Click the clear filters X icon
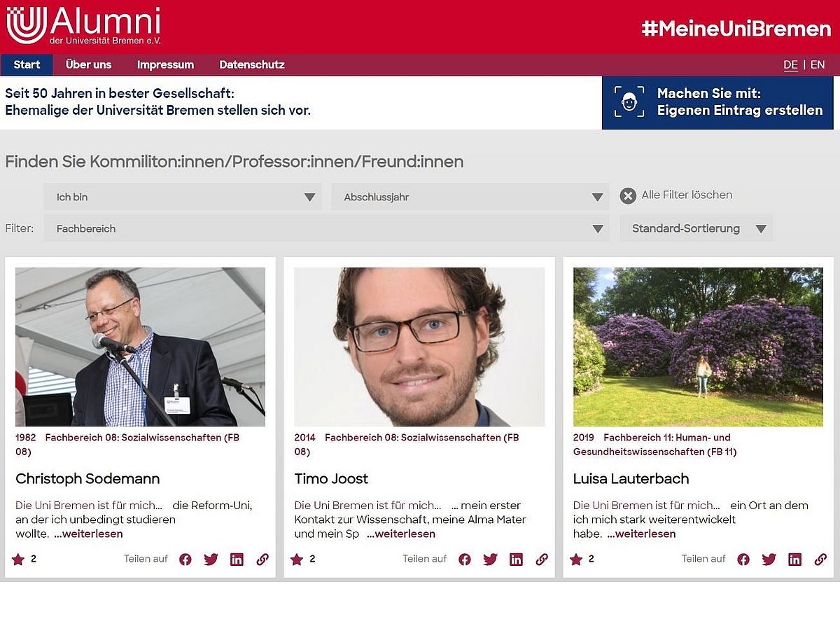840x631 pixels. (628, 196)
